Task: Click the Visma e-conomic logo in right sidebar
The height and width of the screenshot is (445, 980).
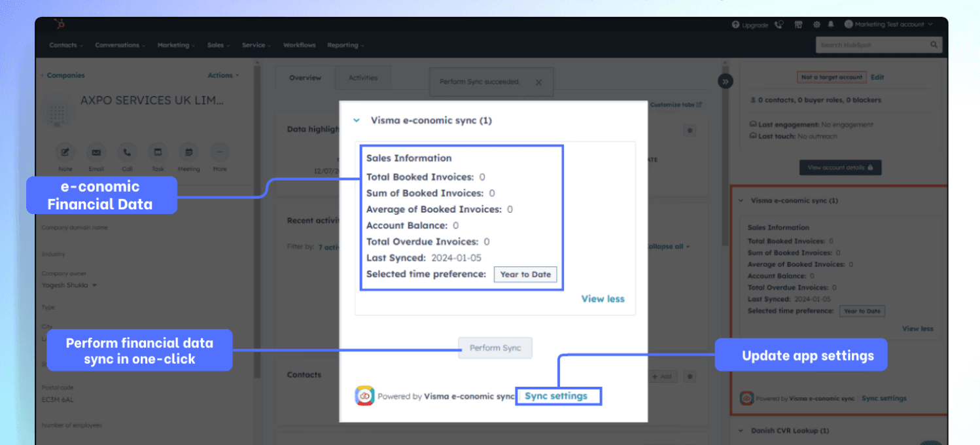Action: 746,398
